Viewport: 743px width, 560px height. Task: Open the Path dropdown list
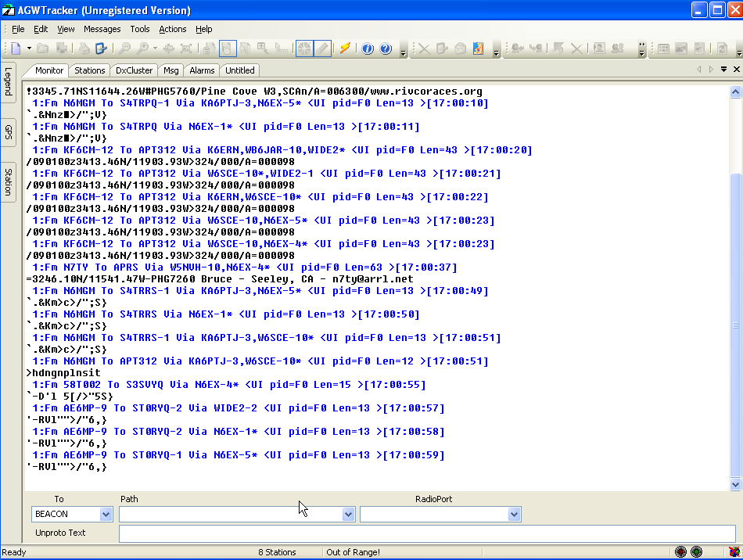point(349,514)
